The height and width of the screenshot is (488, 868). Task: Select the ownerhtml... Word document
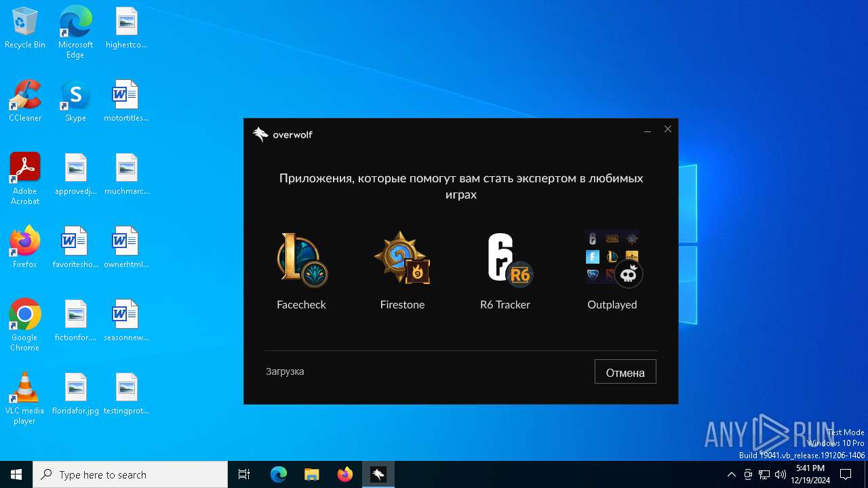pyautogui.click(x=126, y=247)
